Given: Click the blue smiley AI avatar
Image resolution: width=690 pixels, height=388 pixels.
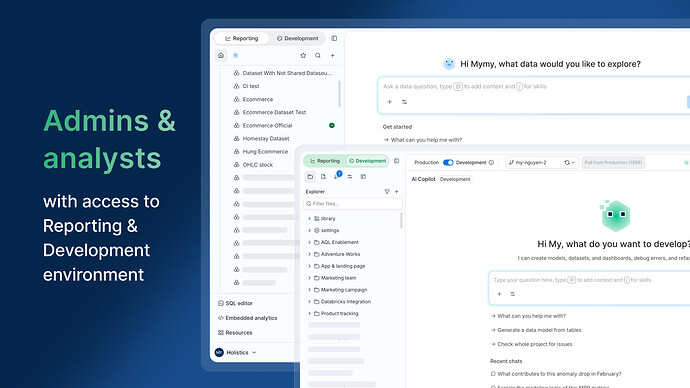Looking at the screenshot, I should coord(449,64).
